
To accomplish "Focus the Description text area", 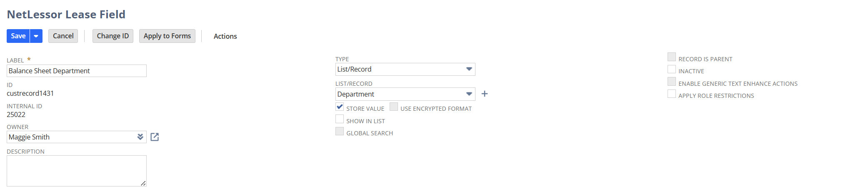I will (x=77, y=171).
